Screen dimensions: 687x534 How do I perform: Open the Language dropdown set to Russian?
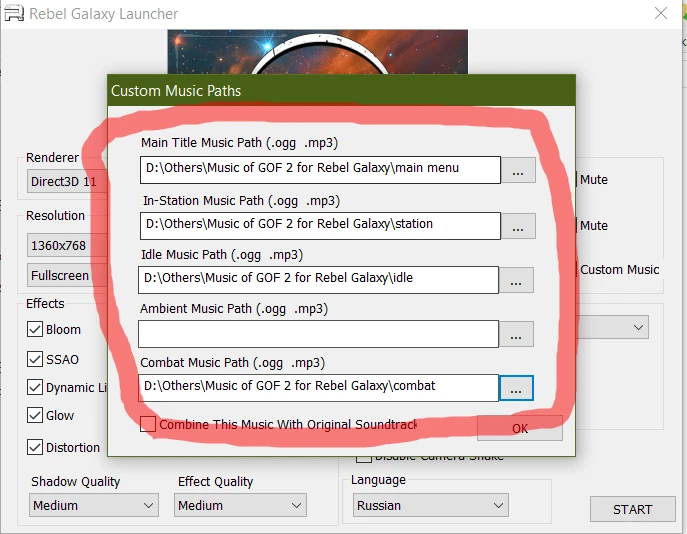click(x=431, y=505)
